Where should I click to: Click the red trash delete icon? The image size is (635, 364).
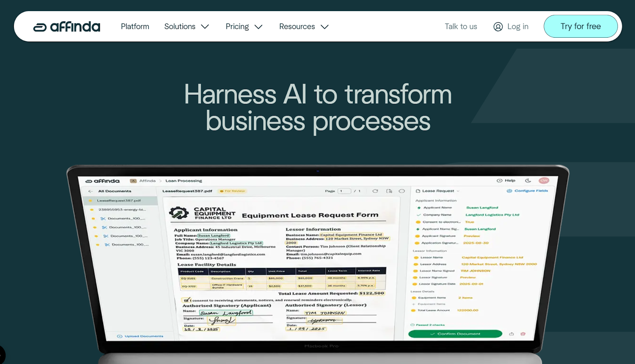click(523, 334)
